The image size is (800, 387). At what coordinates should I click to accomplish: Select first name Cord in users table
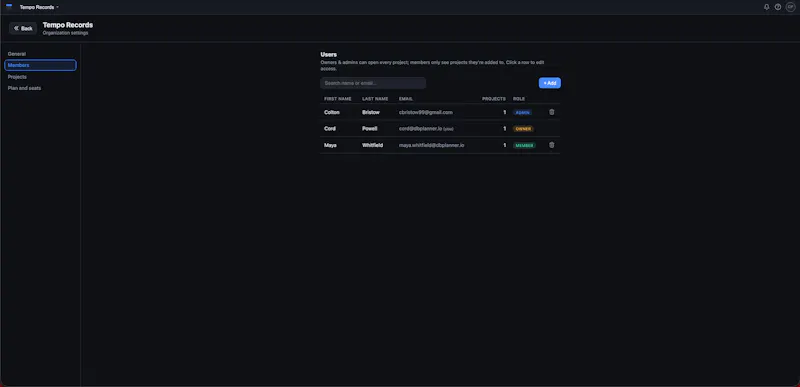(330, 129)
